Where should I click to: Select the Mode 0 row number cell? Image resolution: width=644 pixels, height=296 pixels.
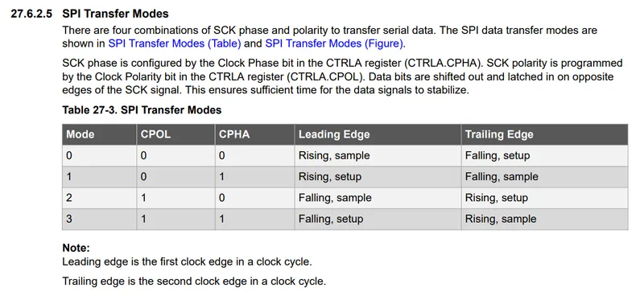pyautogui.click(x=99, y=155)
